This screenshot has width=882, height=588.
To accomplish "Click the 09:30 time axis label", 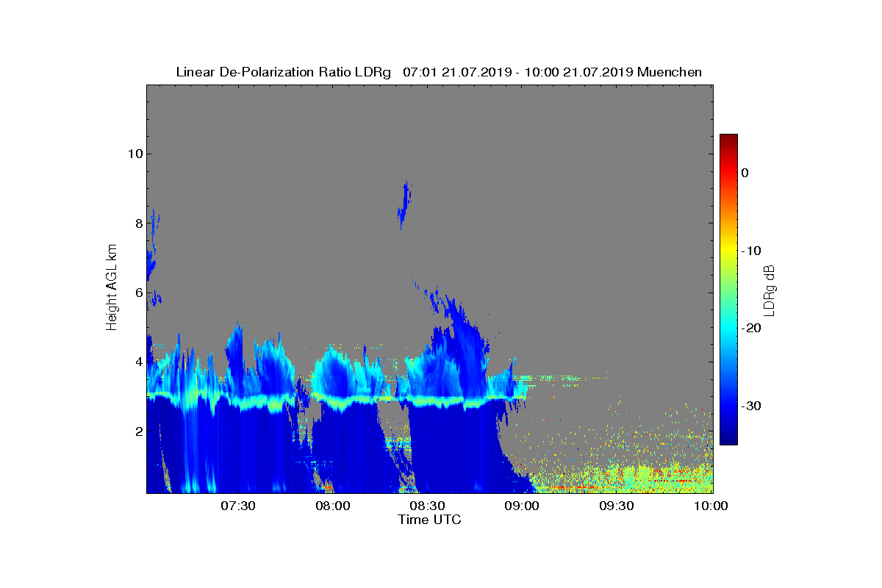I will (617, 506).
